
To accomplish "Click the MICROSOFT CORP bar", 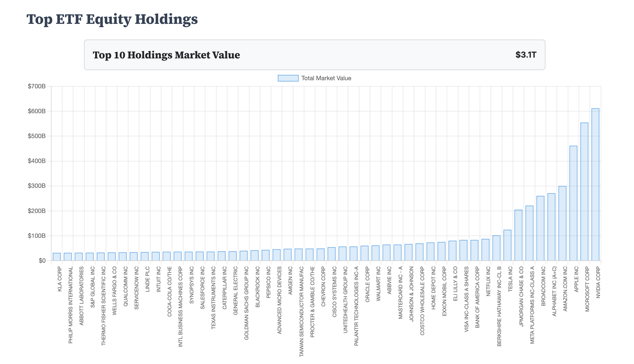I will (x=584, y=192).
